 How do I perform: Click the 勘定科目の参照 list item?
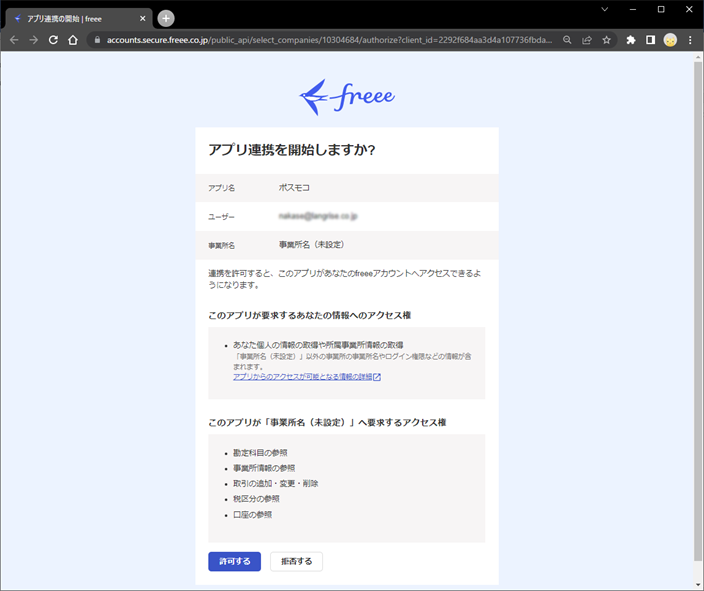(x=260, y=453)
